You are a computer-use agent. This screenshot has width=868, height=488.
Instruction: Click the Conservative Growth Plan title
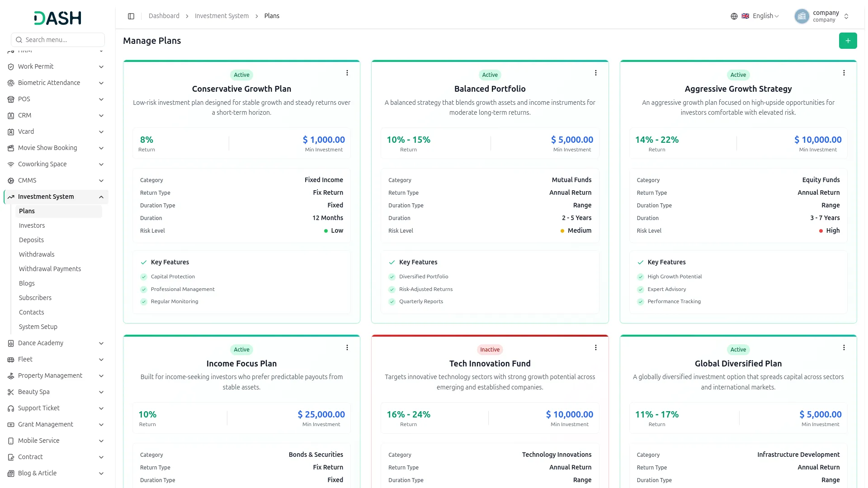pyautogui.click(x=241, y=89)
